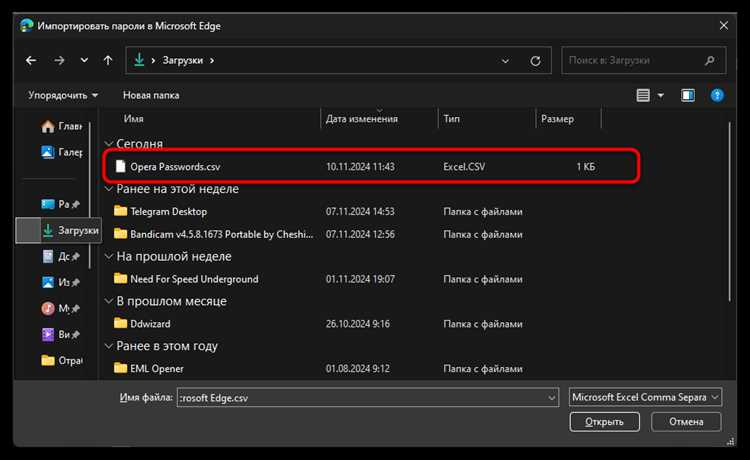Open the Telegram Desktop folder

pyautogui.click(x=168, y=211)
